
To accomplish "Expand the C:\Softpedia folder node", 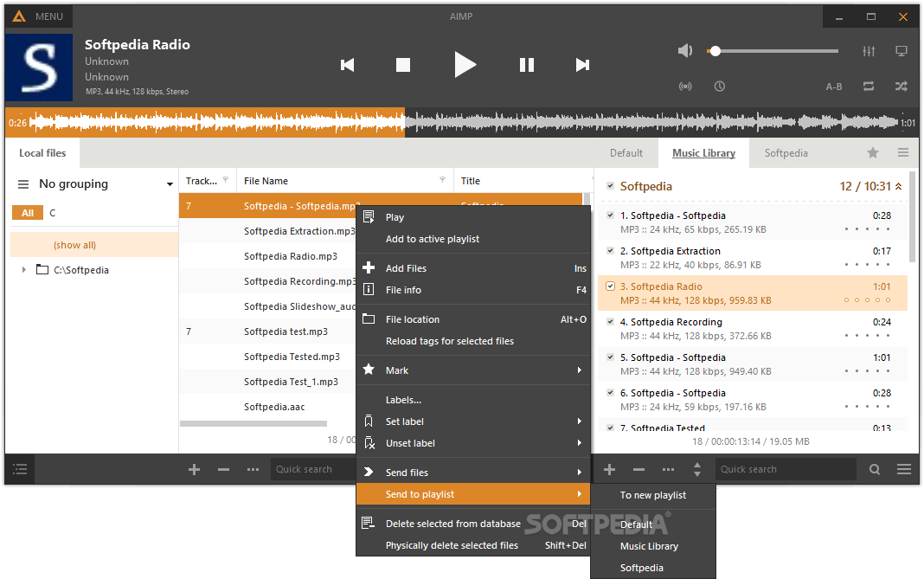I will point(24,269).
